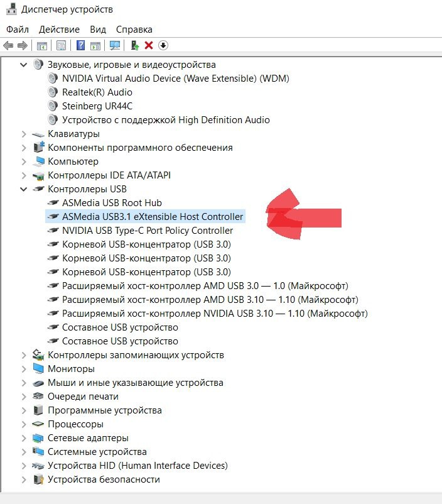Image resolution: width=442 pixels, height=504 pixels.
Task: Expand the Контроллеры IDE ATA/ATAPI node
Action: [23, 175]
